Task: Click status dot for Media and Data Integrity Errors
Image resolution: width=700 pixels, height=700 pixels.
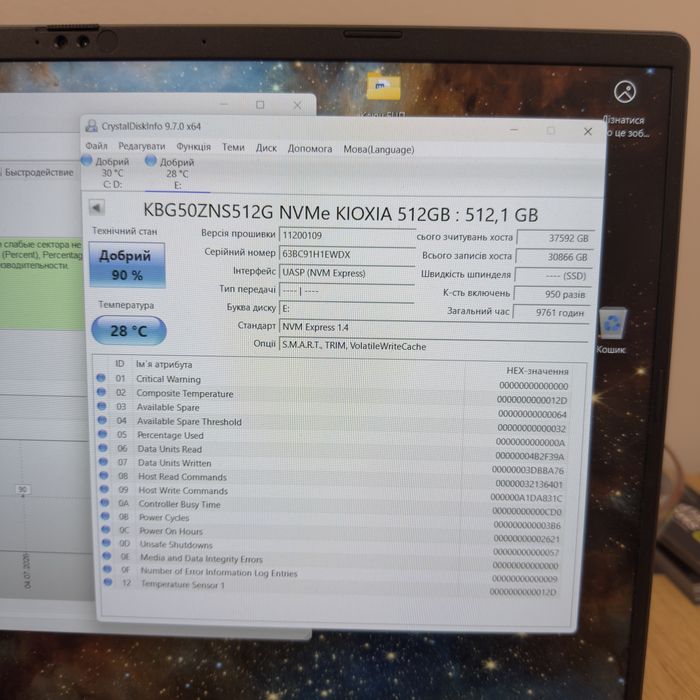Action: (x=107, y=556)
